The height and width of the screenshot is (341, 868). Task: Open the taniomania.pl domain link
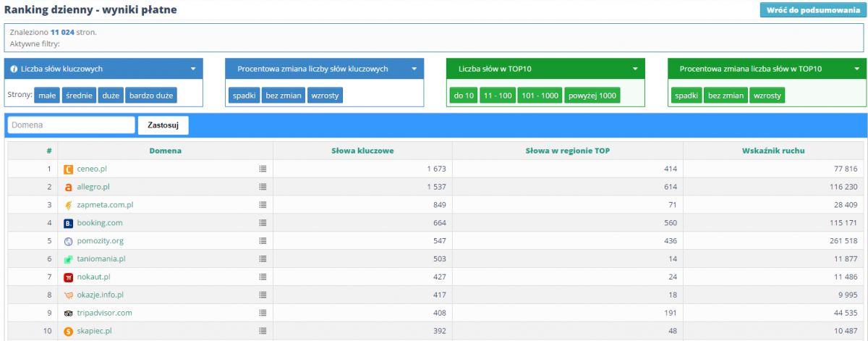pos(101,259)
